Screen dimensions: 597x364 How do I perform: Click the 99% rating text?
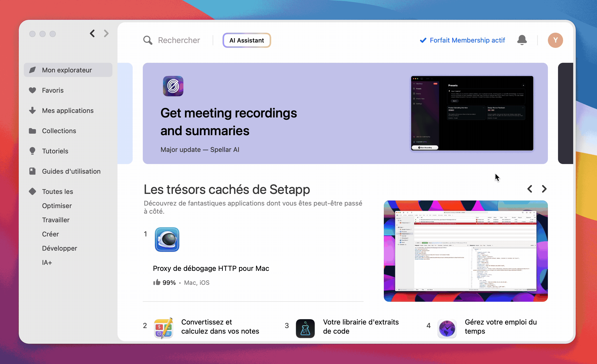point(169,282)
